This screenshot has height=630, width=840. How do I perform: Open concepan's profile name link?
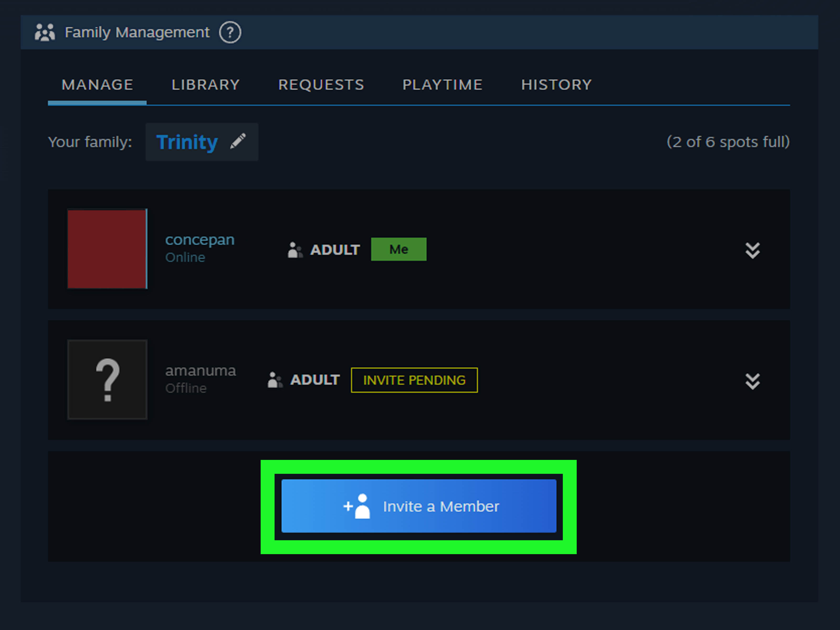click(x=200, y=240)
